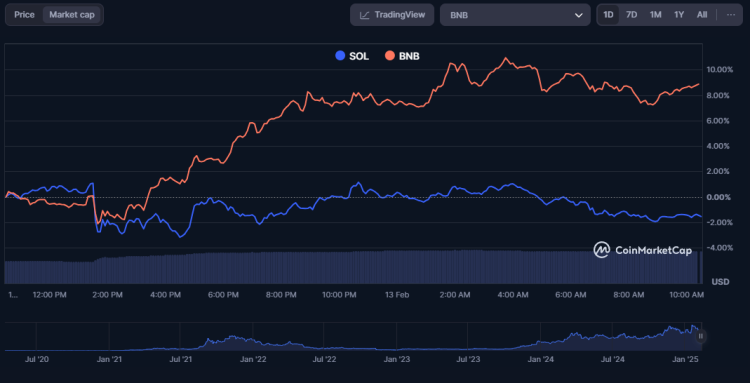
Task: Select the 1D time range
Action: pos(608,15)
